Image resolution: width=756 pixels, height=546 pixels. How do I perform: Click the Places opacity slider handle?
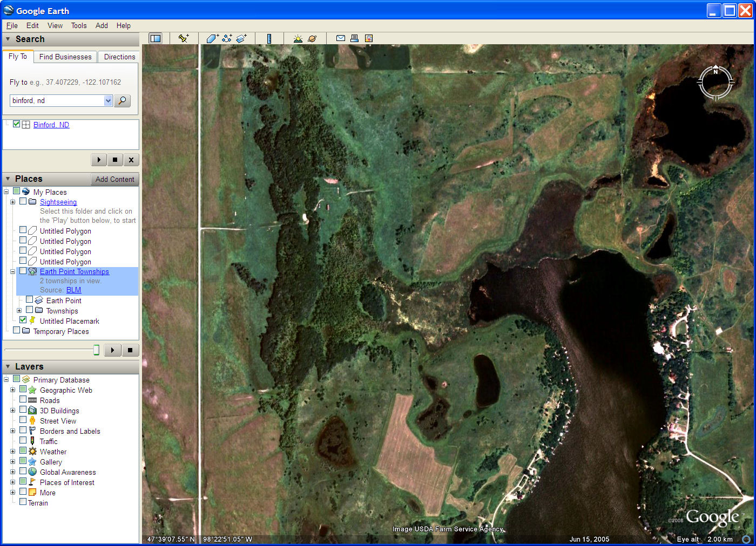(x=96, y=350)
